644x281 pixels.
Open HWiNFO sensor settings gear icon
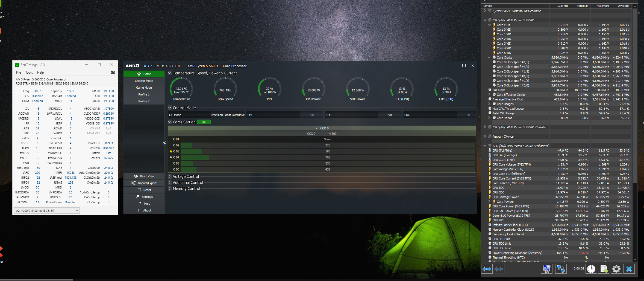(616, 269)
